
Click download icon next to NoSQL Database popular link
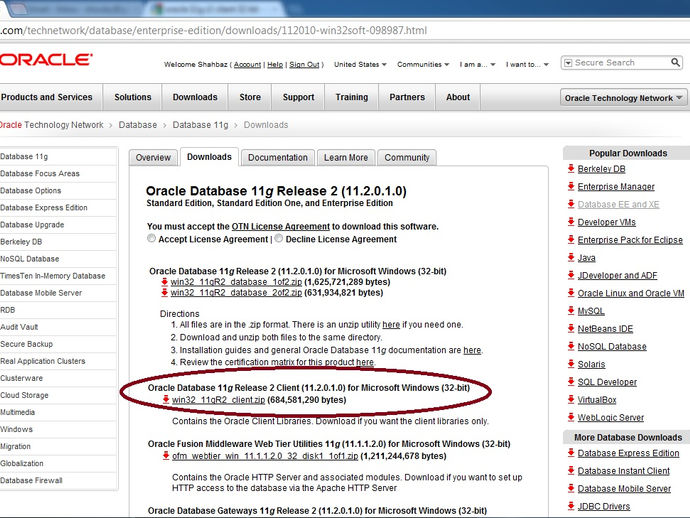click(x=571, y=346)
